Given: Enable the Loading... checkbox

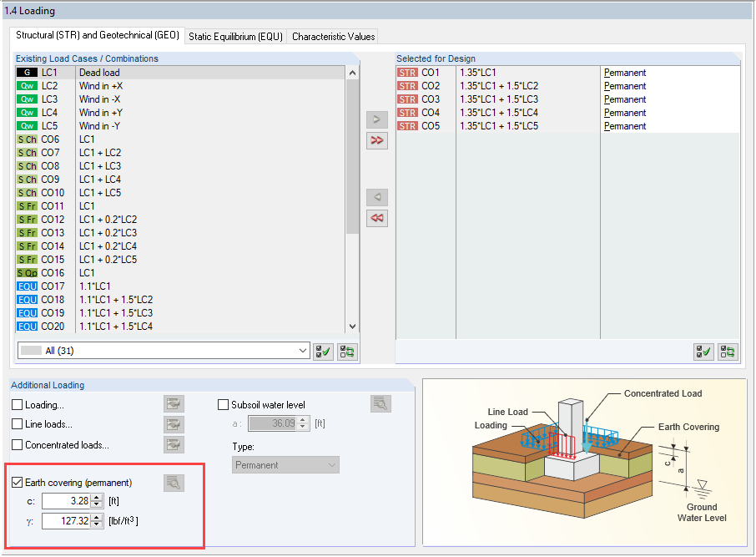Looking at the screenshot, I should [x=17, y=404].
